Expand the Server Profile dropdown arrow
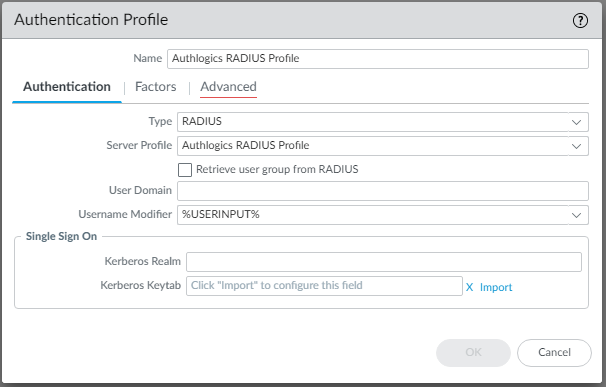 click(577, 146)
